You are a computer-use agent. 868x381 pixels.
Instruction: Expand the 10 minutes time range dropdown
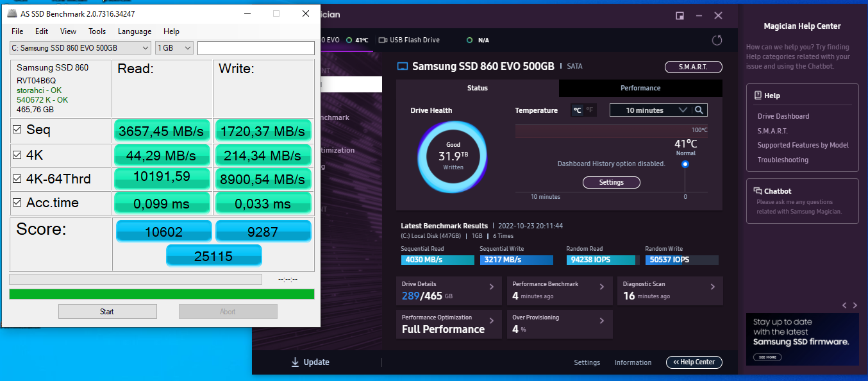point(651,110)
